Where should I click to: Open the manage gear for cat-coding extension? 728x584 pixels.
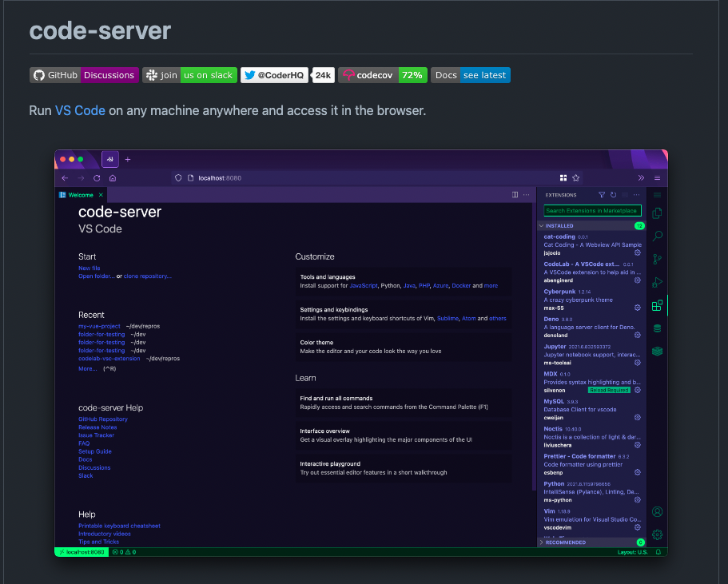coord(638,252)
